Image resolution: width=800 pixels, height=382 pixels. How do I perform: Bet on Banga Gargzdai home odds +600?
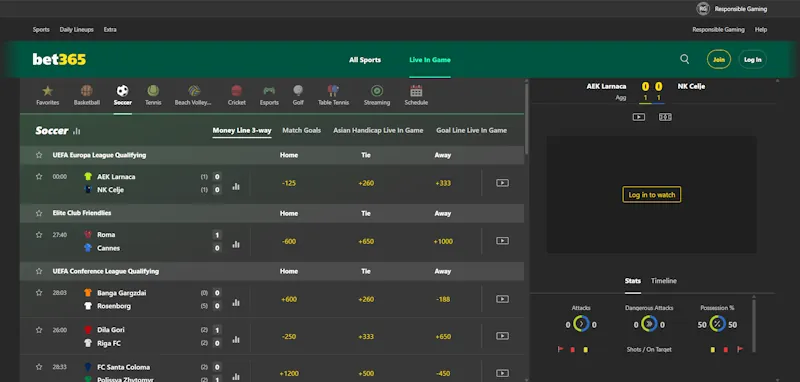coord(289,299)
